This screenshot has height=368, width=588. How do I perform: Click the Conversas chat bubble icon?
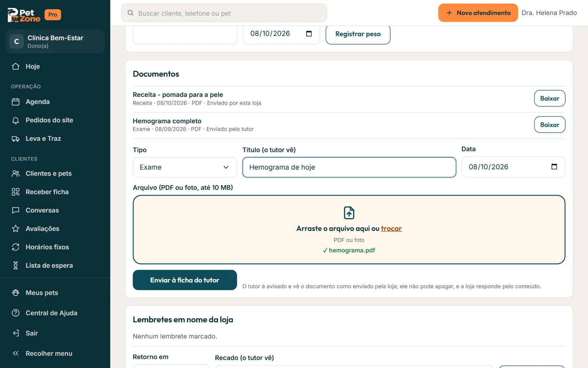point(15,210)
